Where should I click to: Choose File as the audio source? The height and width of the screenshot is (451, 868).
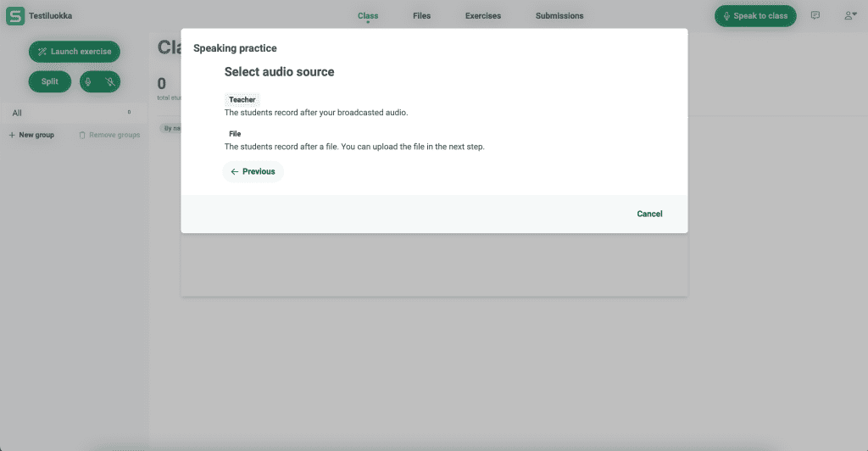pos(235,134)
